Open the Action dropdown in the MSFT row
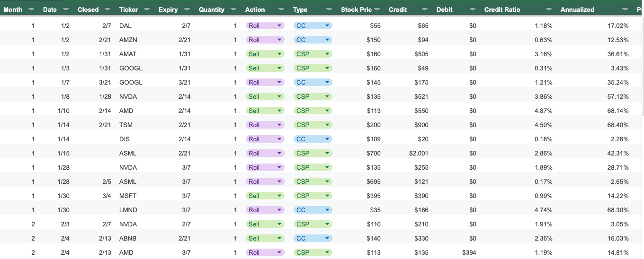The image size is (644, 259). [279, 196]
